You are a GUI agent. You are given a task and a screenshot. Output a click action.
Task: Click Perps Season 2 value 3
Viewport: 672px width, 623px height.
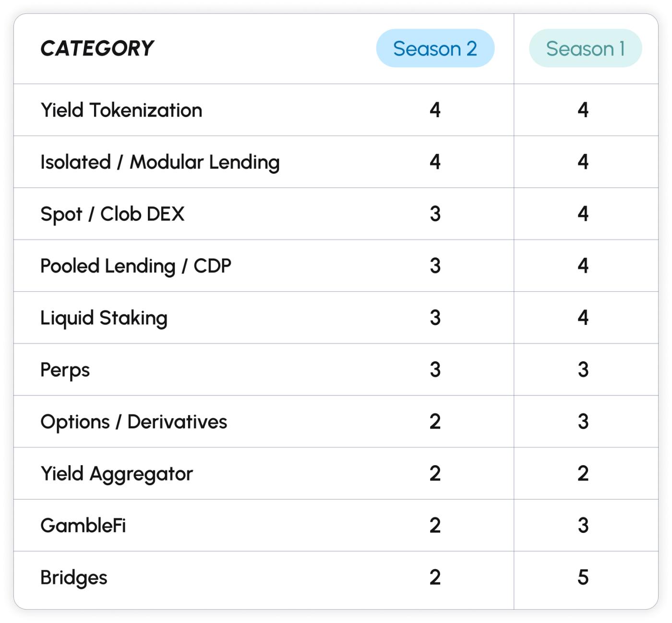(435, 370)
